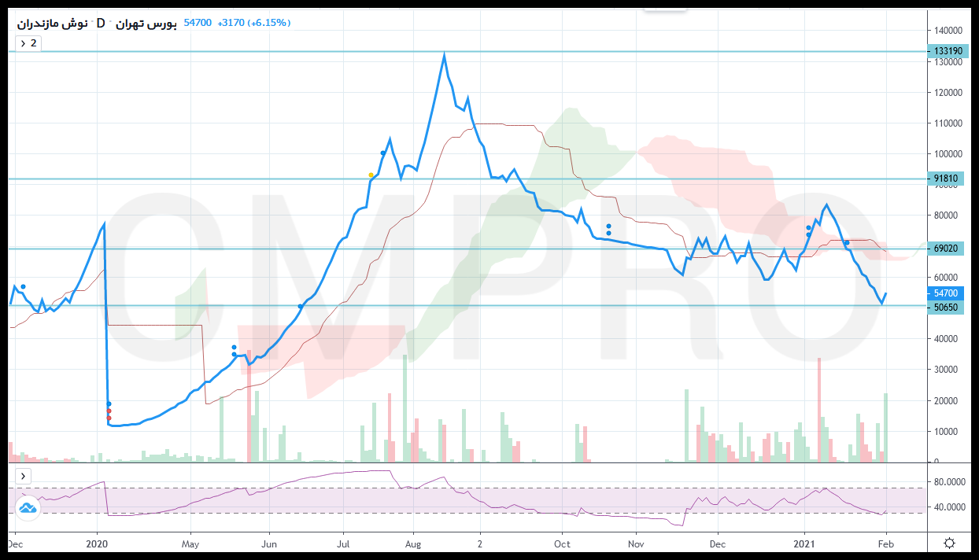This screenshot has height=560, width=979.
Task: Click Oct on the time axis
Action: 562,543
